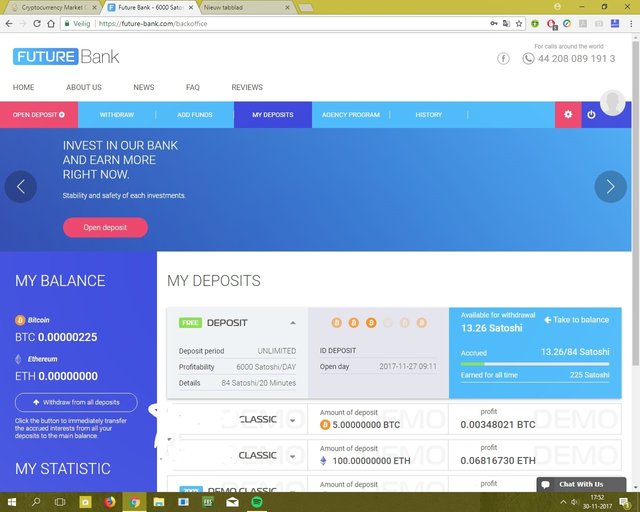Open the taskbar clock and date
This screenshot has width=640, height=512.
click(x=597, y=502)
